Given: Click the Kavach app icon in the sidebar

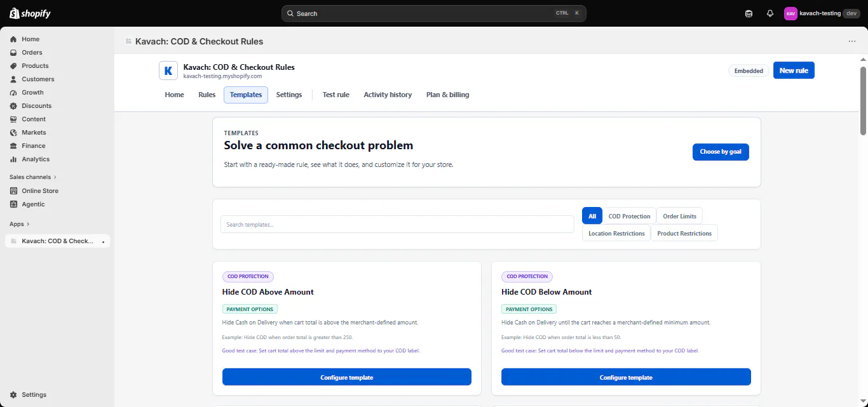Looking at the screenshot, I should [x=13, y=241].
